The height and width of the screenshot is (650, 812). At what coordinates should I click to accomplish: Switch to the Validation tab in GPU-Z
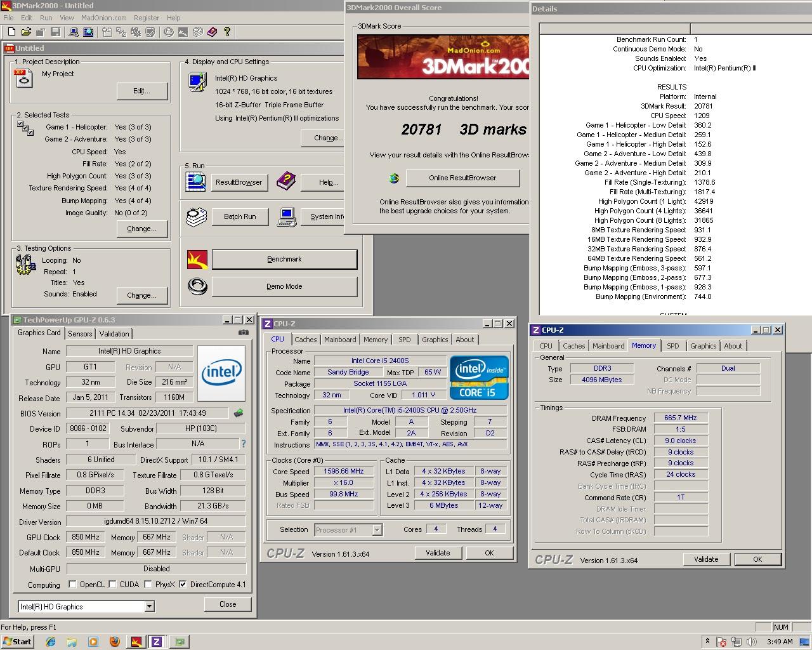pos(114,333)
